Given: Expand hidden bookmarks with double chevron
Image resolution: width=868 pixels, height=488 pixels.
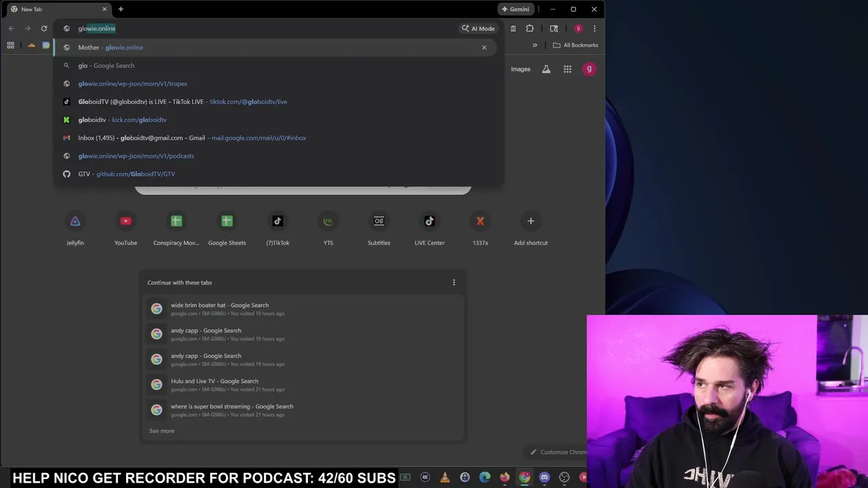Looking at the screenshot, I should 534,45.
